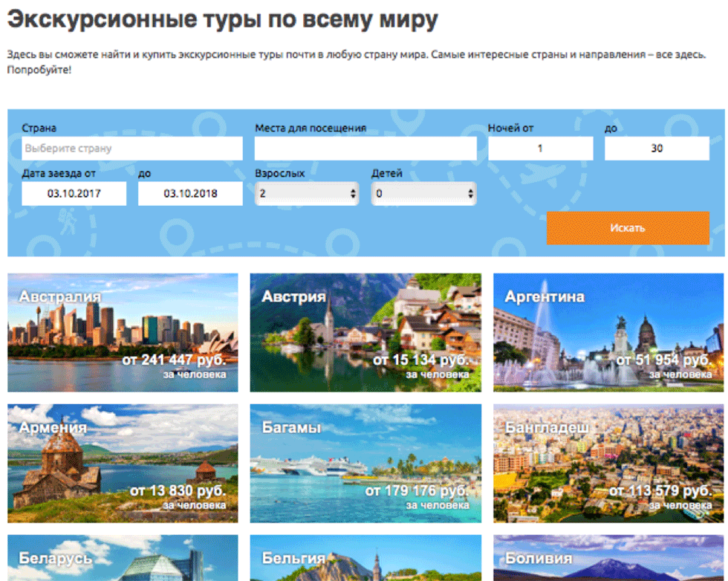Image resolution: width=728 pixels, height=581 pixels.
Task: Open the check-in start date 03.10.2017 field
Action: point(74,194)
